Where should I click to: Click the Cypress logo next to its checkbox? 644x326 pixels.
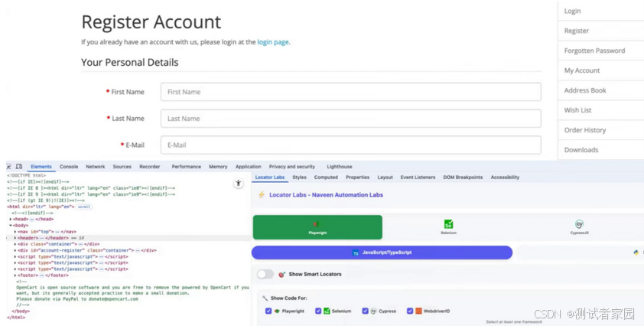click(374, 311)
